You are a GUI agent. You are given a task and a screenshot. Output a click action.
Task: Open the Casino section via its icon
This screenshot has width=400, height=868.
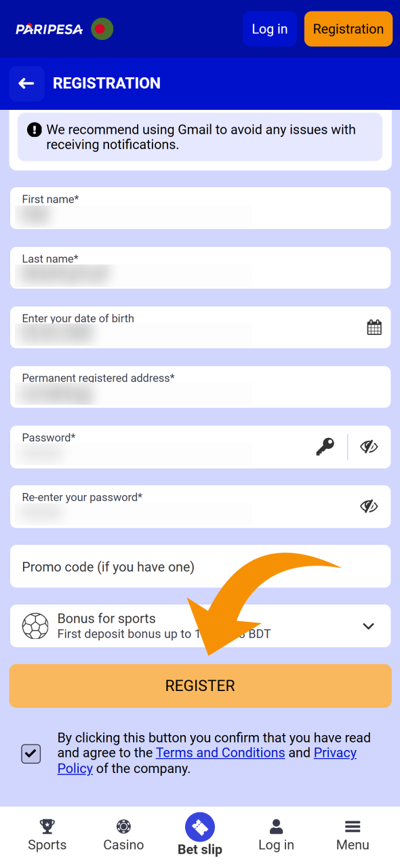(x=123, y=827)
